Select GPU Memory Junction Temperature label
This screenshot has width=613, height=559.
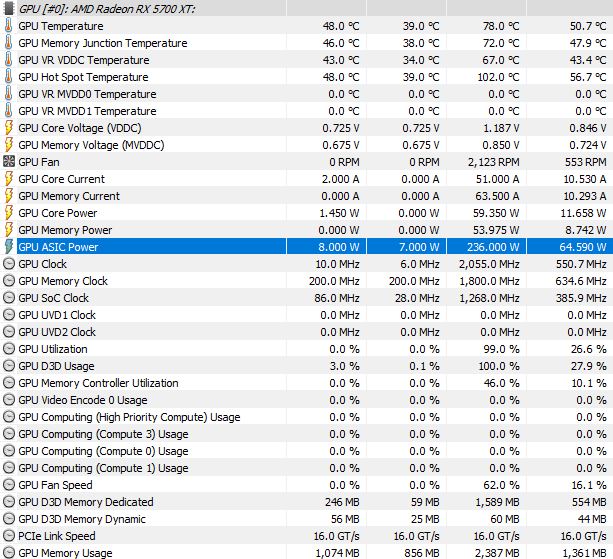103,43
